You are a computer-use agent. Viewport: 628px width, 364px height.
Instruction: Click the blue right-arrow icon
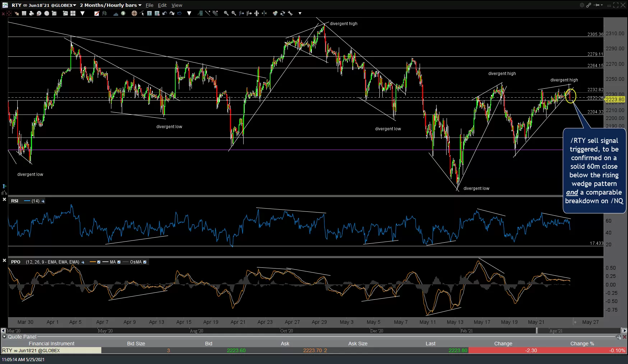pyautogui.click(x=180, y=13)
